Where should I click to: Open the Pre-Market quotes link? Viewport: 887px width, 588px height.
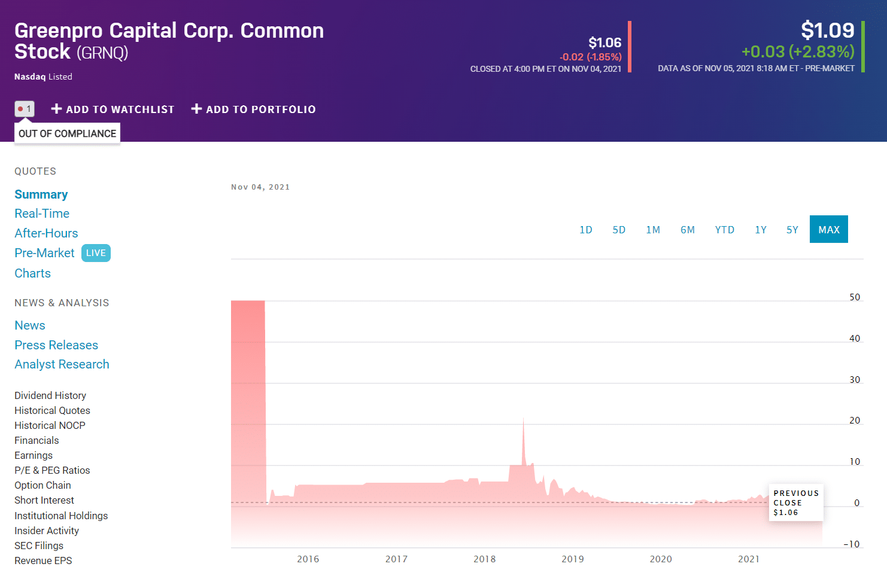(x=44, y=253)
